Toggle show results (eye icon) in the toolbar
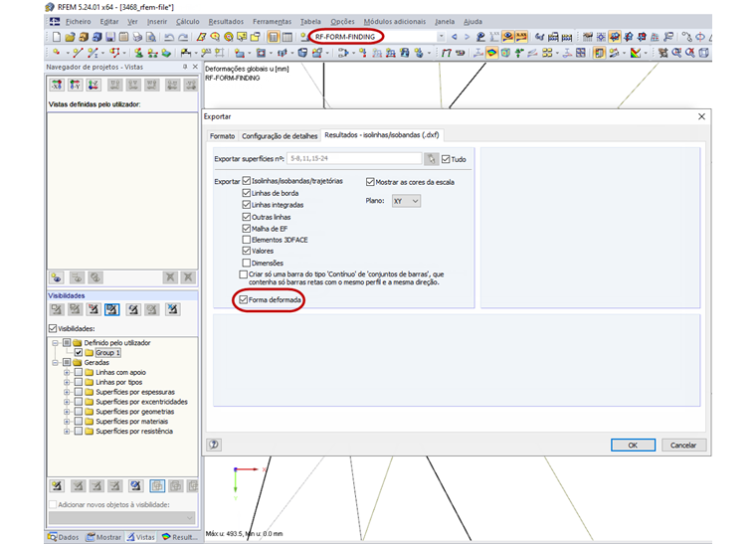This screenshot has width=756, height=544. pyautogui.click(x=507, y=37)
